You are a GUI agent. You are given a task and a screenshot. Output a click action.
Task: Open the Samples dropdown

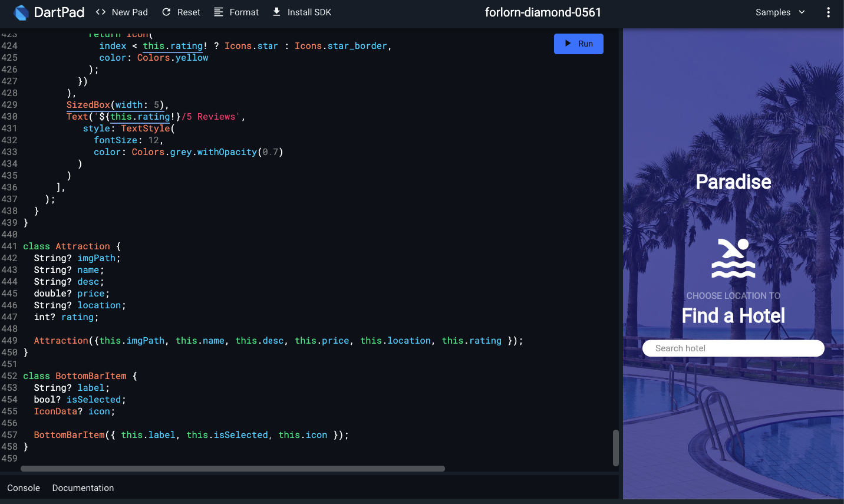click(780, 12)
